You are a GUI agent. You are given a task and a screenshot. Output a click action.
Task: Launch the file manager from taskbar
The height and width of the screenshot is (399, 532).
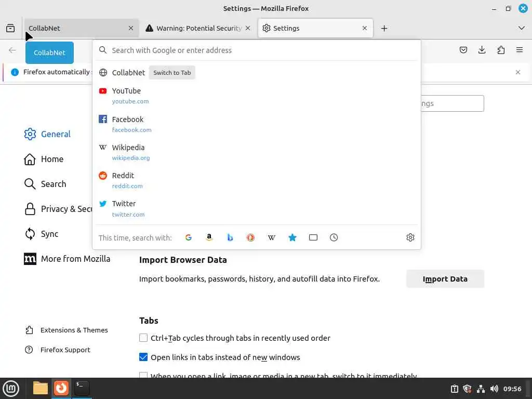[41, 388]
